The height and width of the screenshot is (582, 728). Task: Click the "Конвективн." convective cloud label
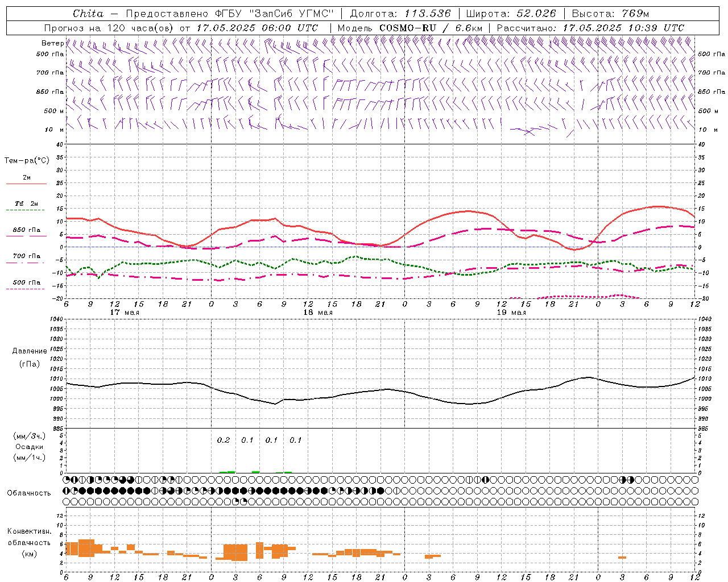coord(29,531)
